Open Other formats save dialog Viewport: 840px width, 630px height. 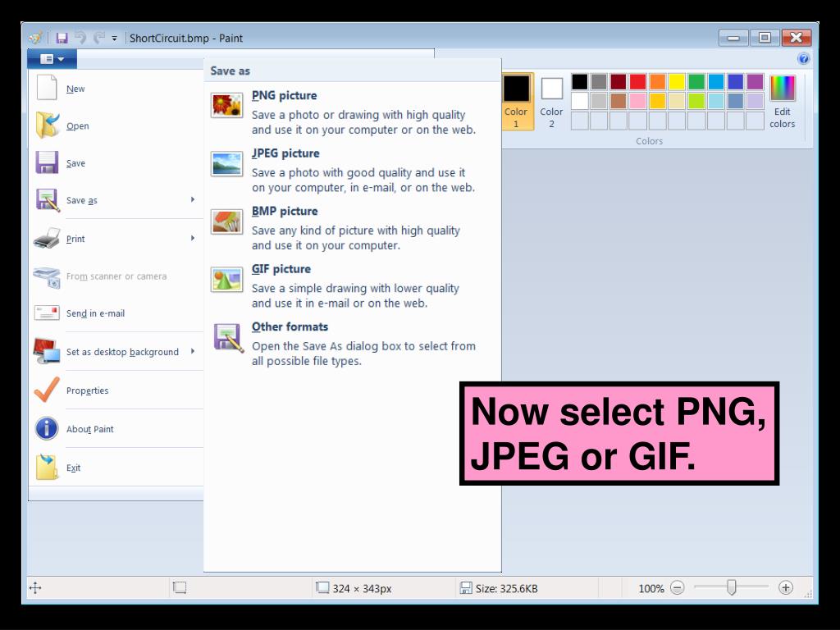(x=353, y=344)
